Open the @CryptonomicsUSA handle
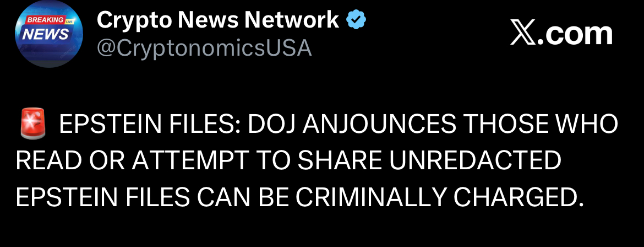This screenshot has width=644, height=247. pos(204,49)
